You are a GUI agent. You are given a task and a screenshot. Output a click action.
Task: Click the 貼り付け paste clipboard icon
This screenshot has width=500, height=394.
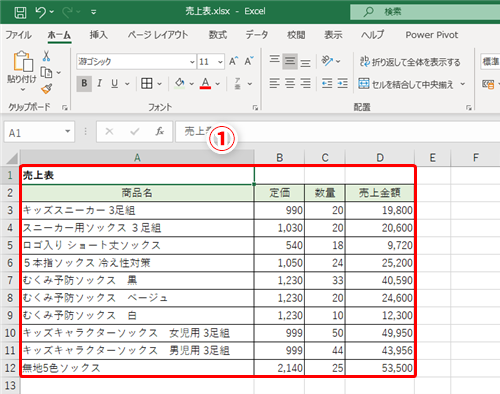(x=23, y=61)
